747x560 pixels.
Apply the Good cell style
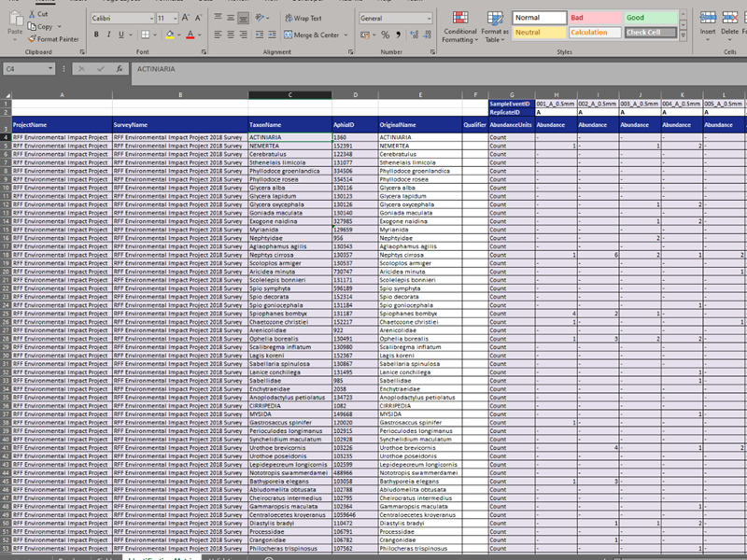coord(650,18)
